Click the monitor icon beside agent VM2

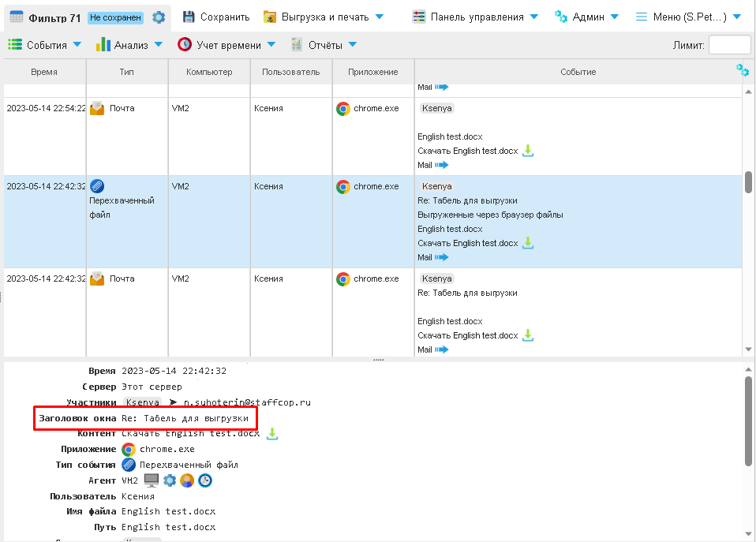152,480
